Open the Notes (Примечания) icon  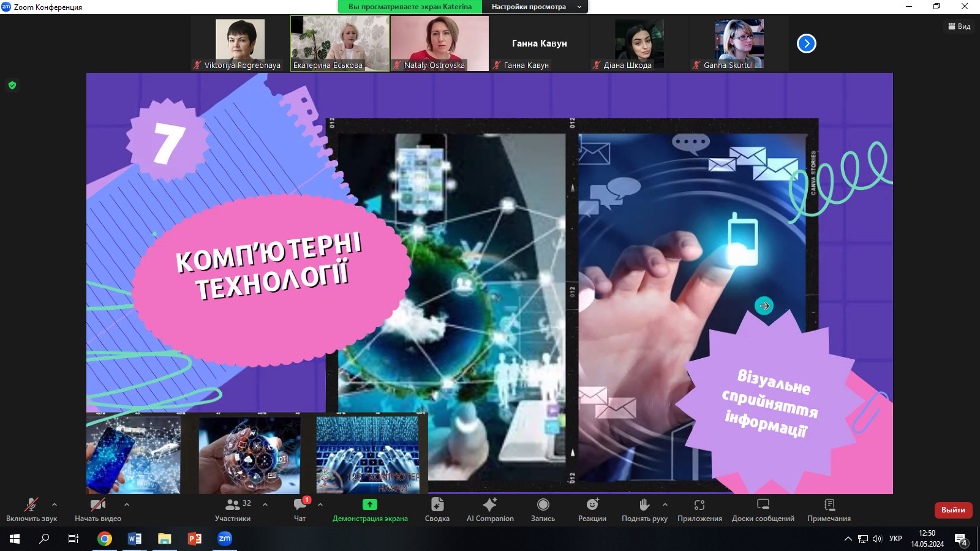829,509
